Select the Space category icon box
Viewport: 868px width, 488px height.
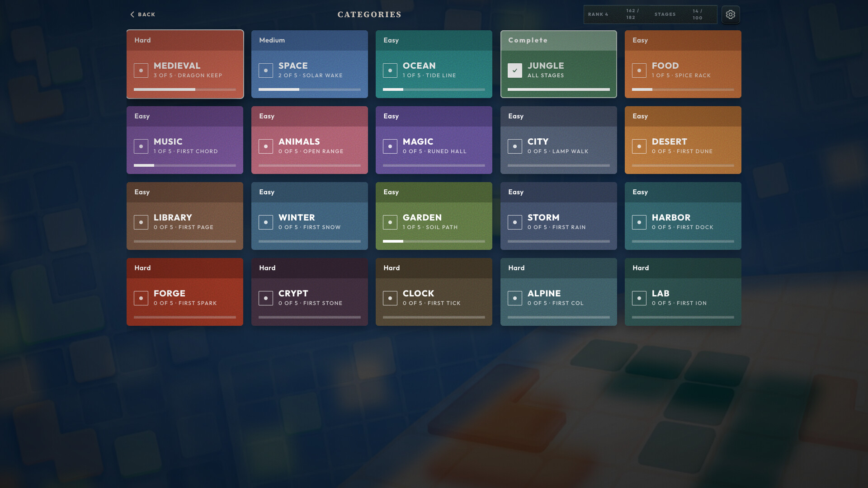click(266, 70)
